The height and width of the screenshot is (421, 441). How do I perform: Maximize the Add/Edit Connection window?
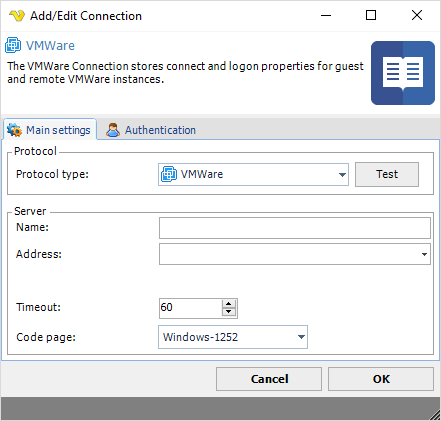coord(371,15)
